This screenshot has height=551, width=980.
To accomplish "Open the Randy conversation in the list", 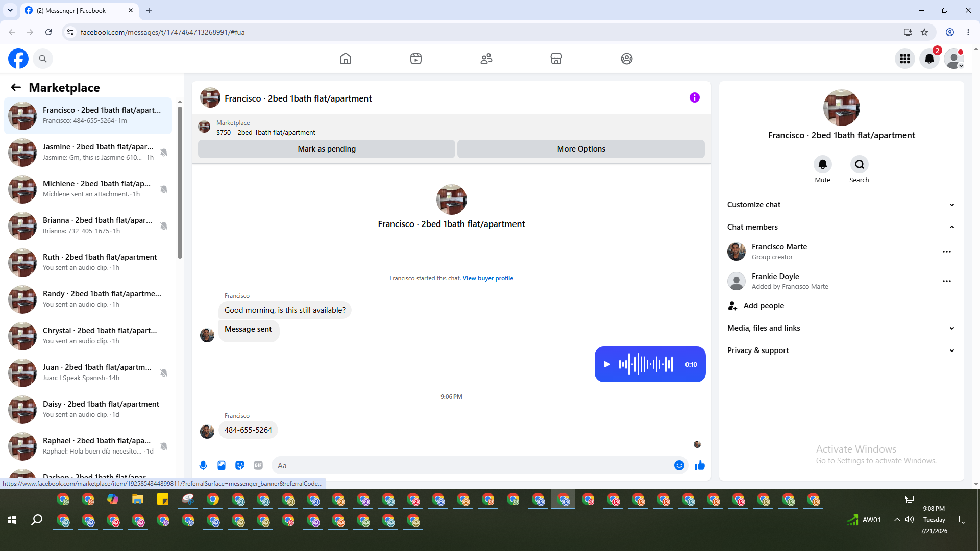I will tap(88, 299).
